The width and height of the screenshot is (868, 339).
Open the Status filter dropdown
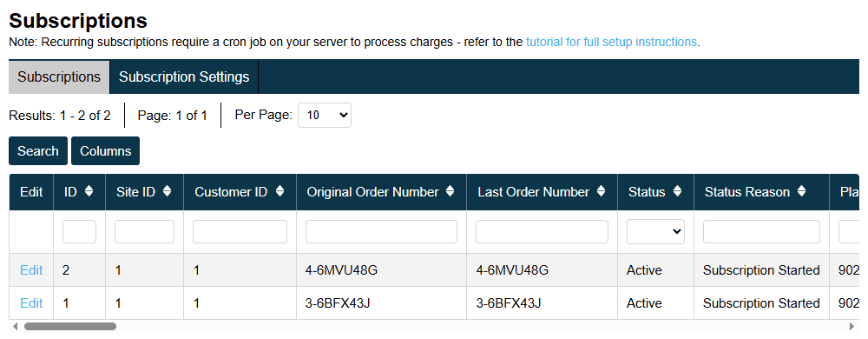655,231
